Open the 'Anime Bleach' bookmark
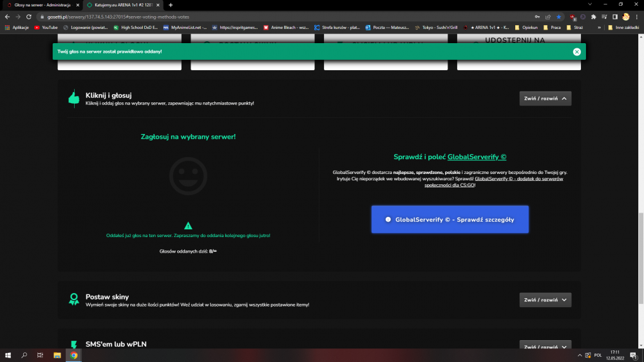This screenshot has height=362, width=644. pos(286,28)
